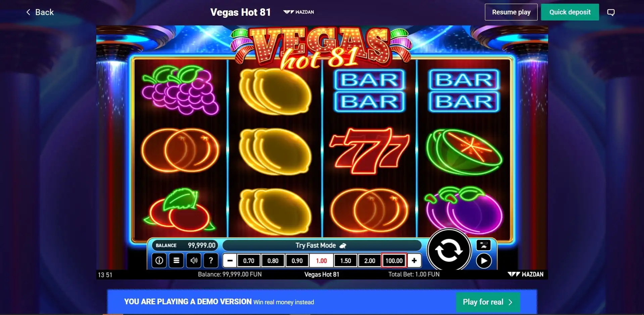
Task: Select the 2.00 bet value
Action: click(x=369, y=260)
